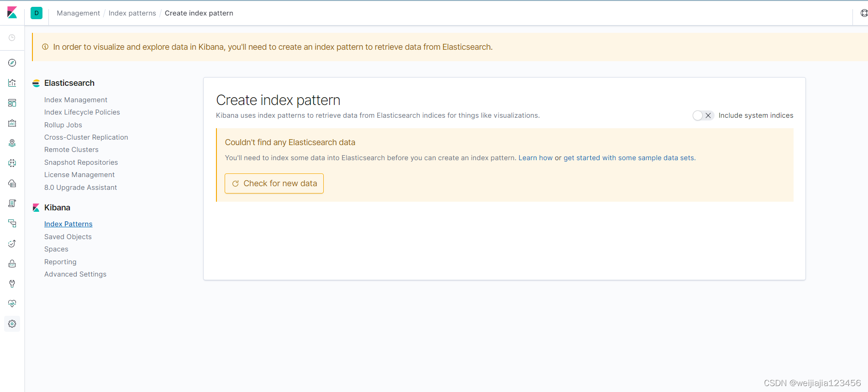Image resolution: width=868 pixels, height=392 pixels.
Task: Open Canvas icon in sidebar
Action: [12, 123]
